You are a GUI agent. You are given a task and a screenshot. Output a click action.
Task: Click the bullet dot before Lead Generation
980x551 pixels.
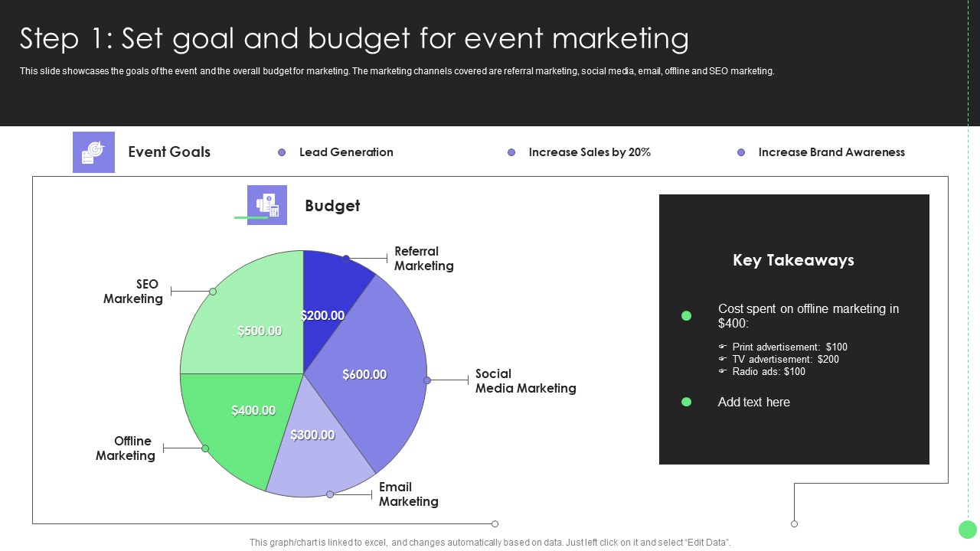[282, 152]
